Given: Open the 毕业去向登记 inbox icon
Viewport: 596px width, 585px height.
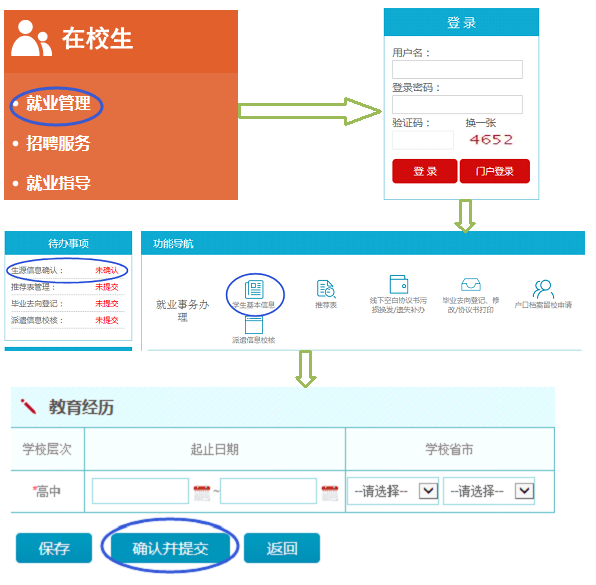Looking at the screenshot, I should pyautogui.click(x=471, y=284).
